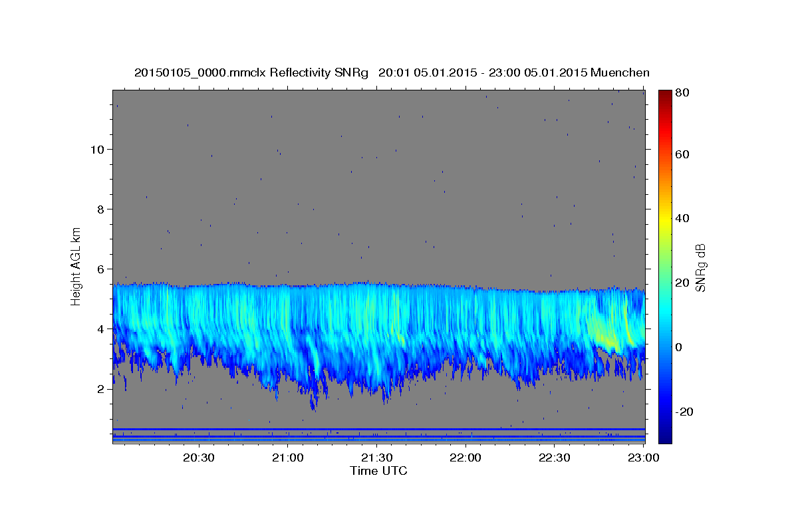Click the 23:00 time tick label
Screen dimensions: 798x532
(x=644, y=458)
